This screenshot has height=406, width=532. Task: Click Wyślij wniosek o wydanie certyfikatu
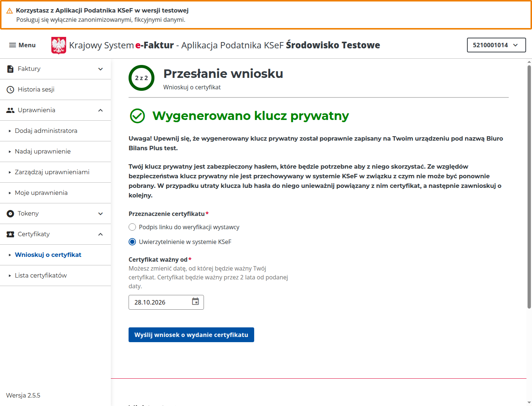[191, 335]
